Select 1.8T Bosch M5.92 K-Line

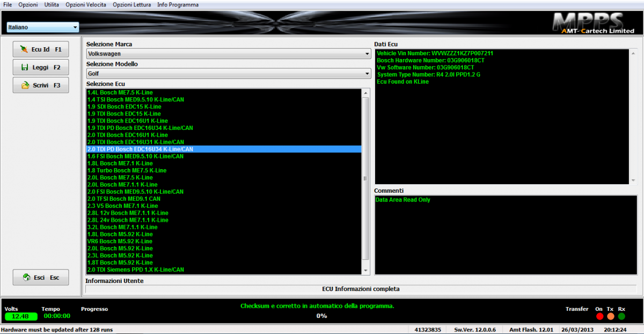point(224,263)
